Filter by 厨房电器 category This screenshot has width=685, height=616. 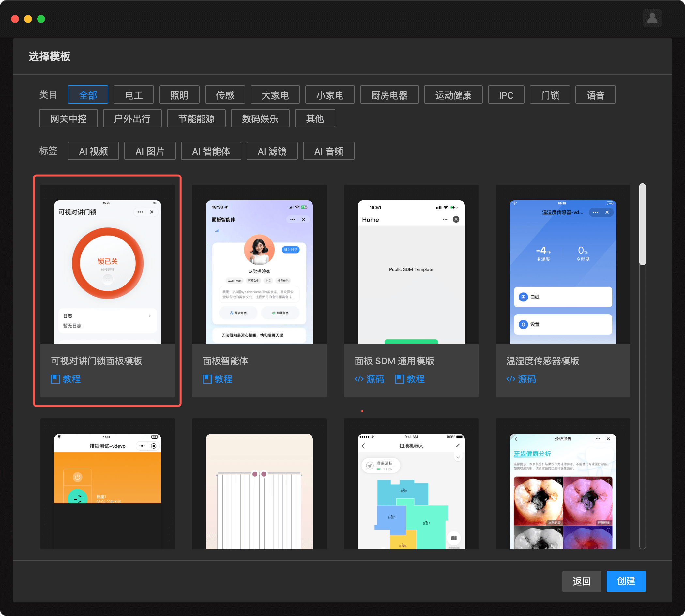(389, 95)
